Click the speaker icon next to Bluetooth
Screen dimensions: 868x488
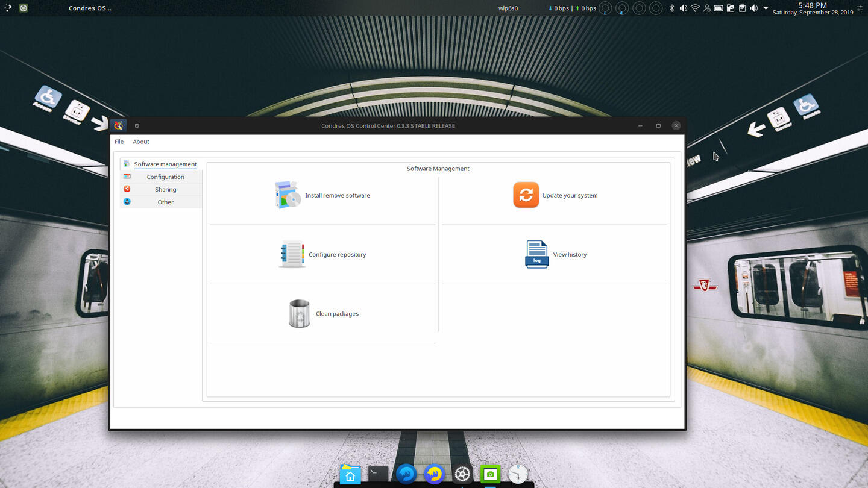[x=683, y=8]
